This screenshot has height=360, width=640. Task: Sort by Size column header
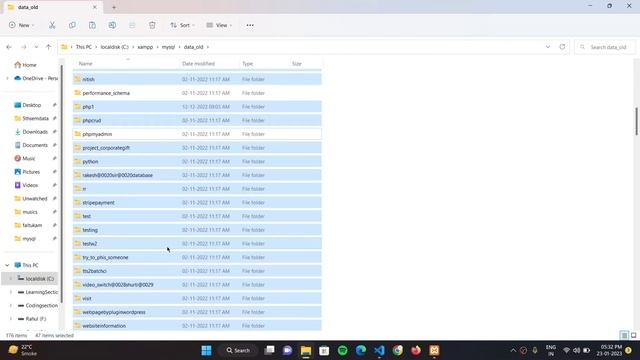coord(297,64)
